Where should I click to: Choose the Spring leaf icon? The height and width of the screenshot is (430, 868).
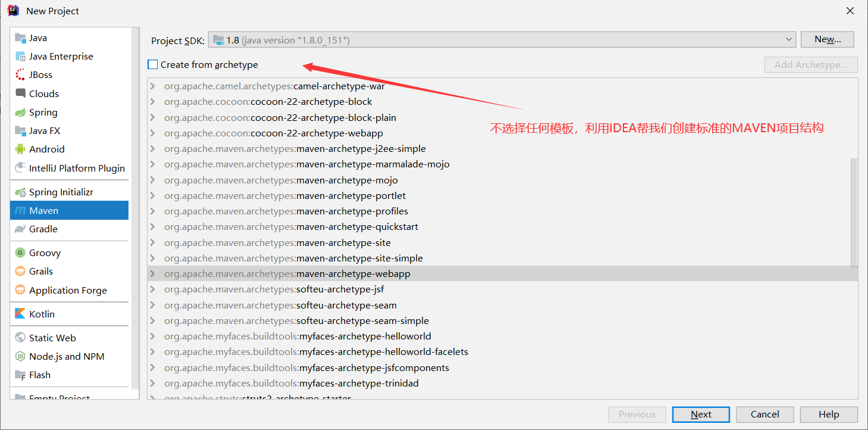[20, 113]
